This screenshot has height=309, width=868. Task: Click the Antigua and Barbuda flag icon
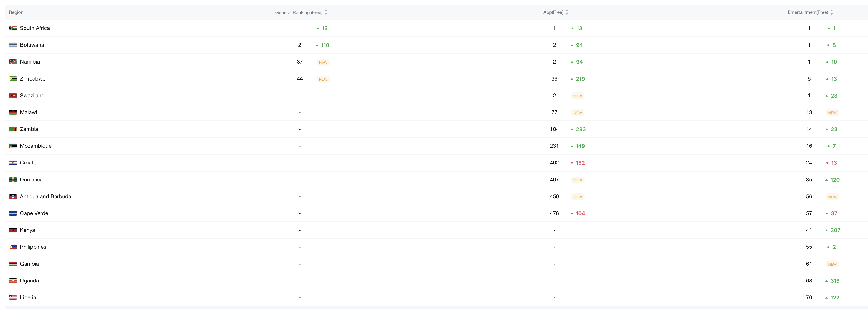coord(13,196)
